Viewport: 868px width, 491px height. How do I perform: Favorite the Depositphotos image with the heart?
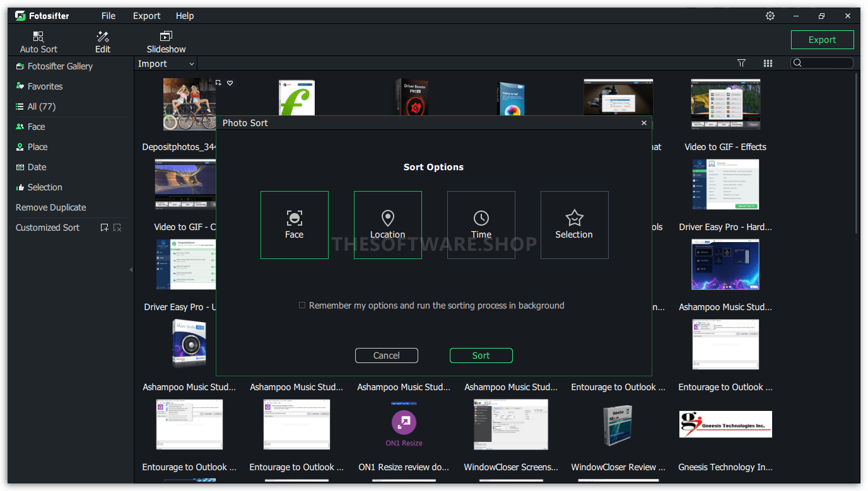[230, 83]
